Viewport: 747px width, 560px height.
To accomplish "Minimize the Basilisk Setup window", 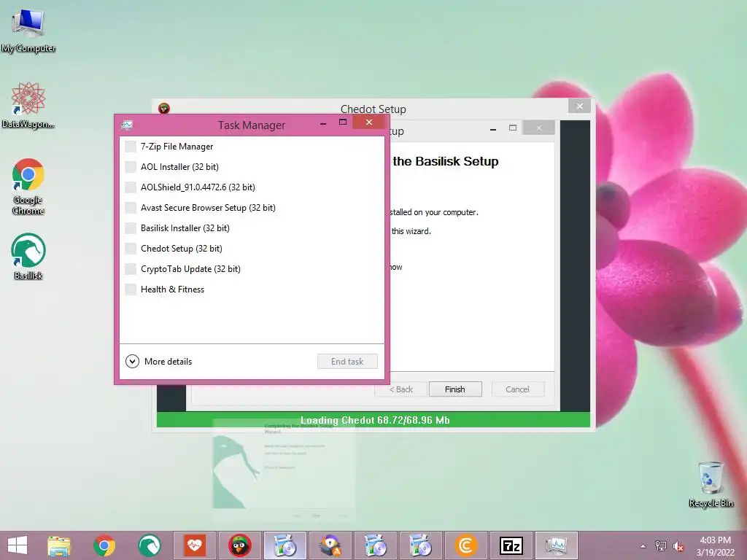I will [493, 128].
